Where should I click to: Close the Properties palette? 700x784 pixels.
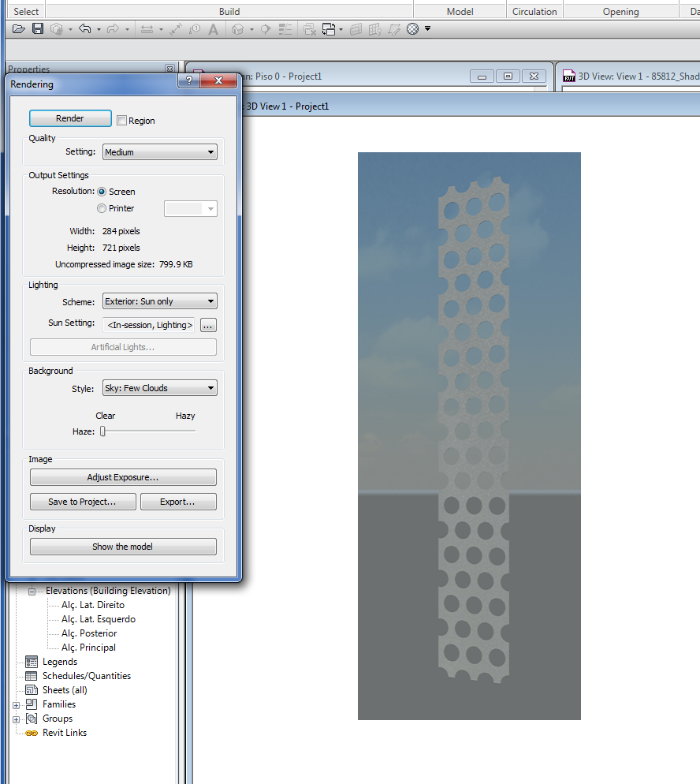[170, 69]
